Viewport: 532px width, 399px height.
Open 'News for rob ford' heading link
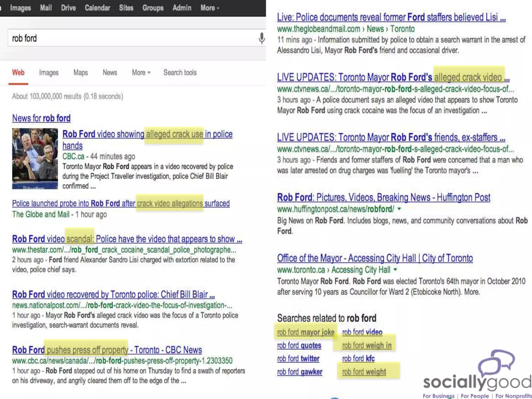coord(41,118)
